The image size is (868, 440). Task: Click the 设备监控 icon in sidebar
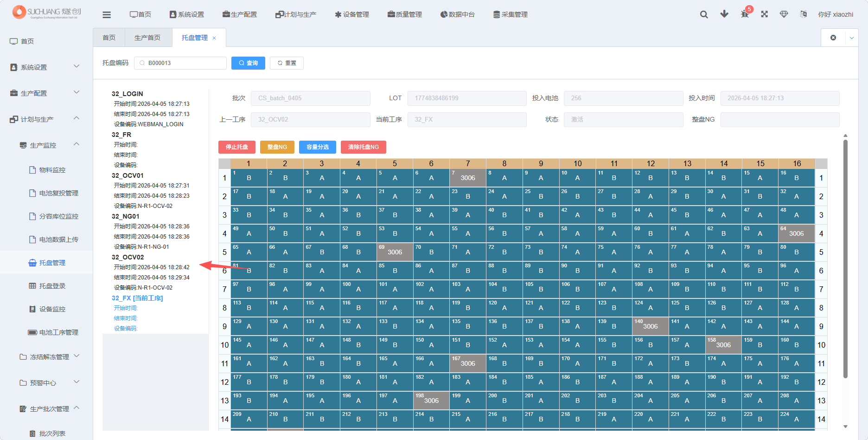click(32, 309)
